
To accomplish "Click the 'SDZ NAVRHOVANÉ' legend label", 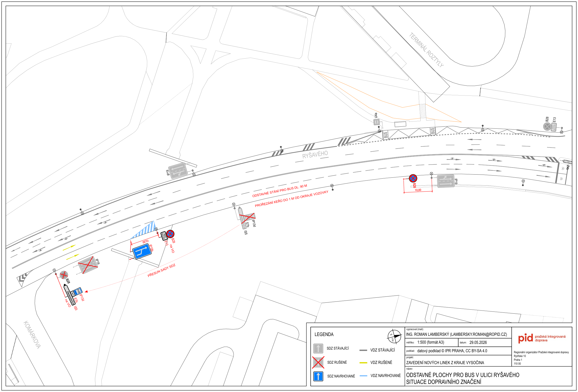I will point(341,376).
